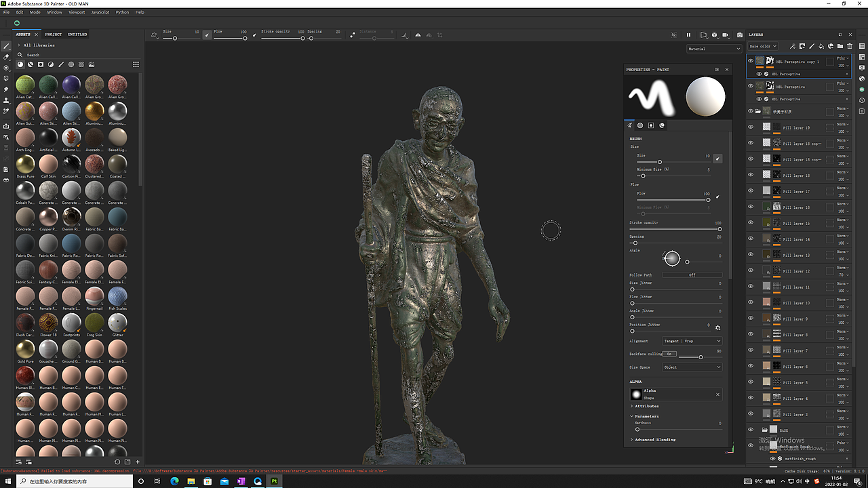Open the Viewport menu
Screen dimensions: 868x488
[x=77, y=12]
